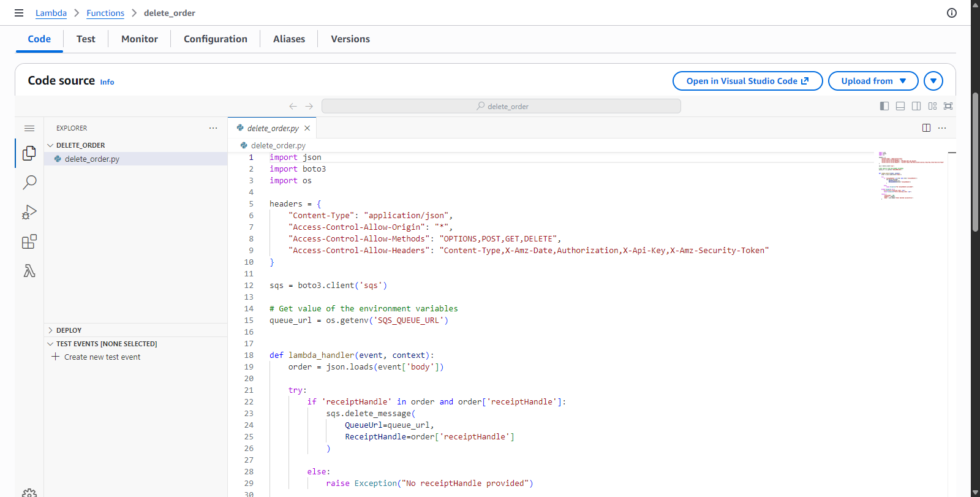Click the EXPLORER panel title
The width and height of the screenshot is (980, 497).
(x=72, y=128)
